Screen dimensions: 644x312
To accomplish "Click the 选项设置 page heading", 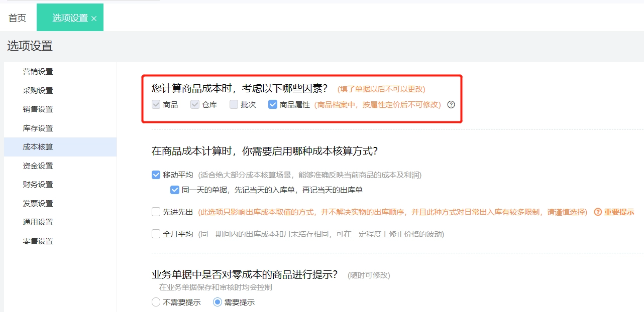I will pos(30,46).
